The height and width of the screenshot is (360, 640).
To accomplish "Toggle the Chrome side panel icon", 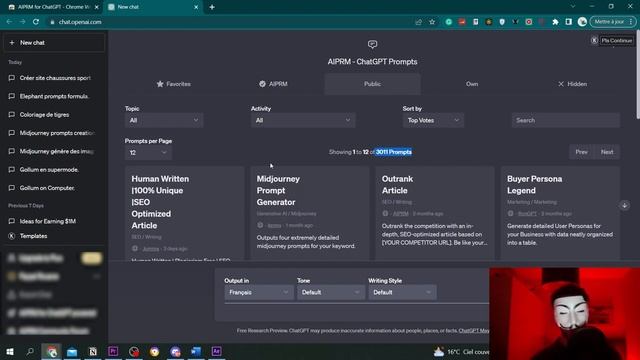I will point(569,22).
